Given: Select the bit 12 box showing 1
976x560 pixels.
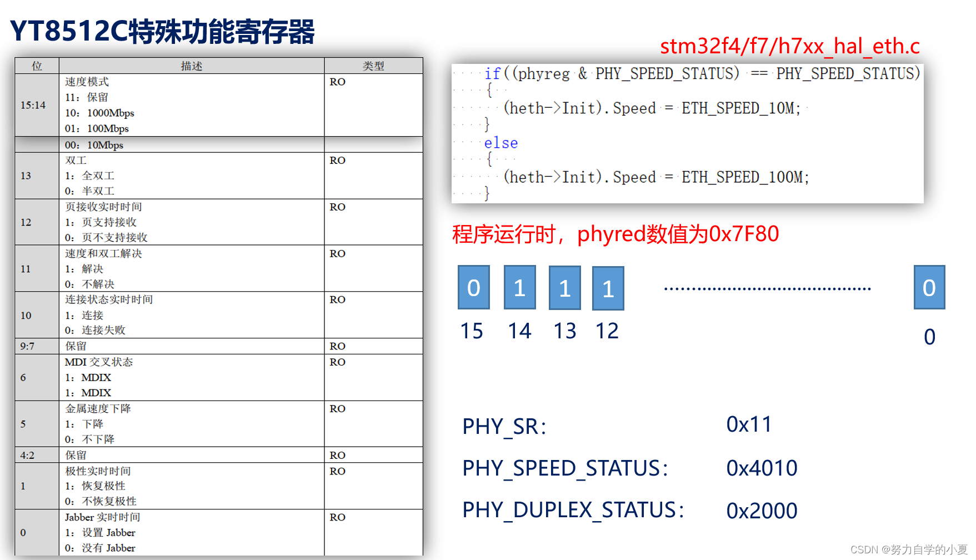Looking at the screenshot, I should tap(608, 287).
